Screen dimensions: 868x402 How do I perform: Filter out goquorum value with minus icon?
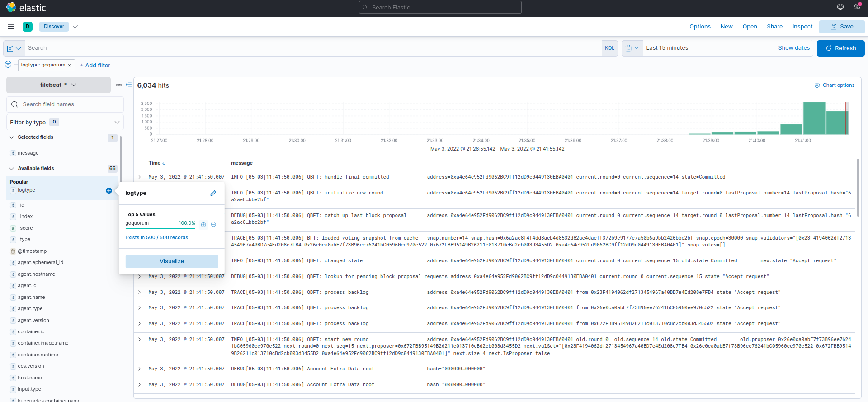213,225
